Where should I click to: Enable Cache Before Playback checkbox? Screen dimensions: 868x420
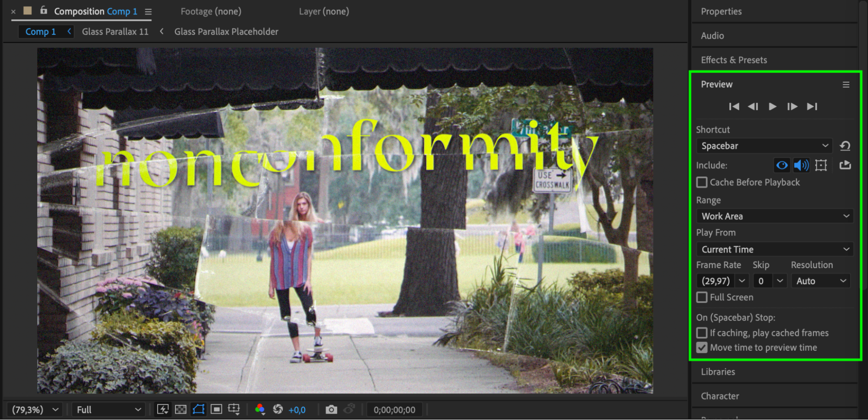pos(702,182)
